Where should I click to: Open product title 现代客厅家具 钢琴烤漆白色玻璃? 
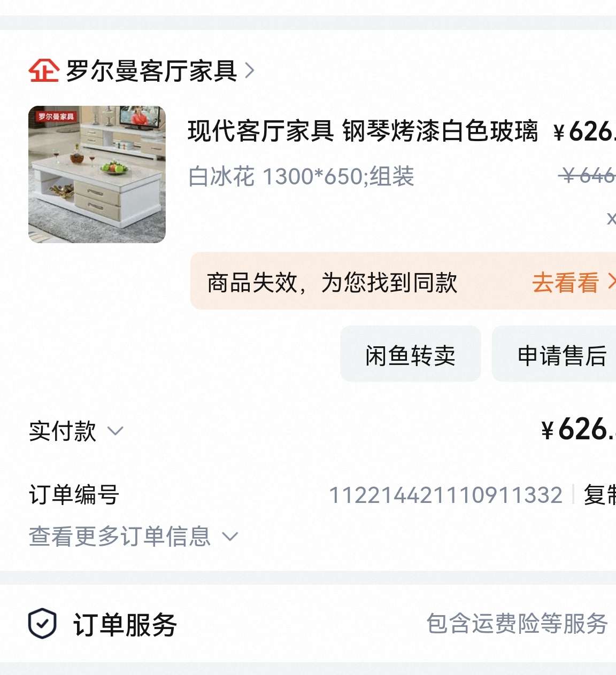[363, 131]
